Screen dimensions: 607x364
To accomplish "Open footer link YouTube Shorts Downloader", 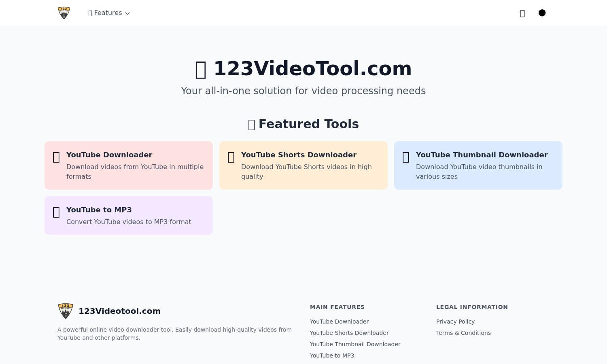I will click(x=349, y=333).
